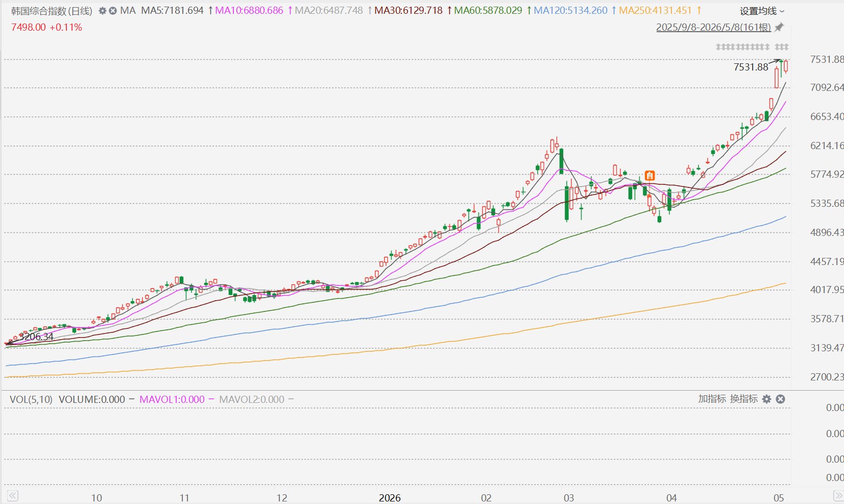The width and height of the screenshot is (844, 504).
Task: Click the MA indicator name label
Action: tap(128, 11)
